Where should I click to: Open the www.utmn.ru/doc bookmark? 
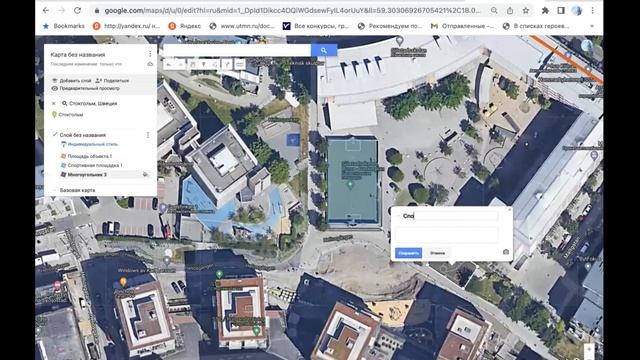pos(242,26)
